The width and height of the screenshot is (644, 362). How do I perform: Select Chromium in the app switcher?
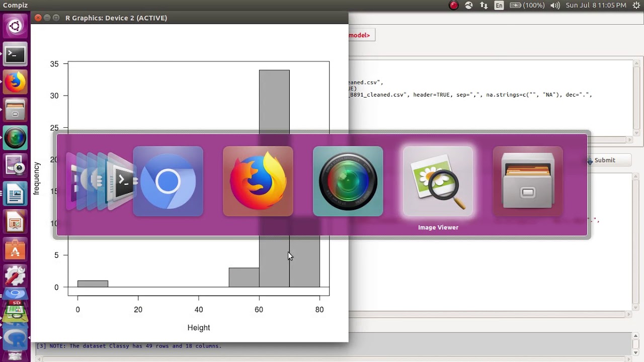pyautogui.click(x=168, y=182)
